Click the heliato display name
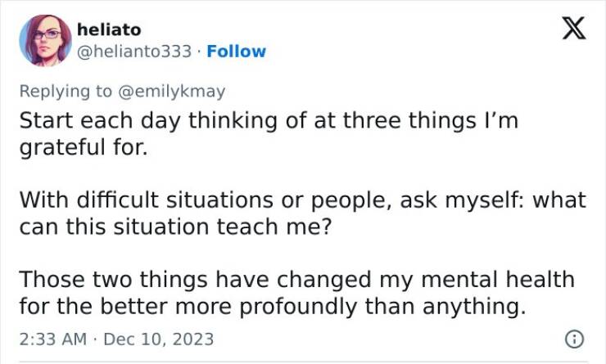The width and height of the screenshot is (606, 364). coord(109,29)
